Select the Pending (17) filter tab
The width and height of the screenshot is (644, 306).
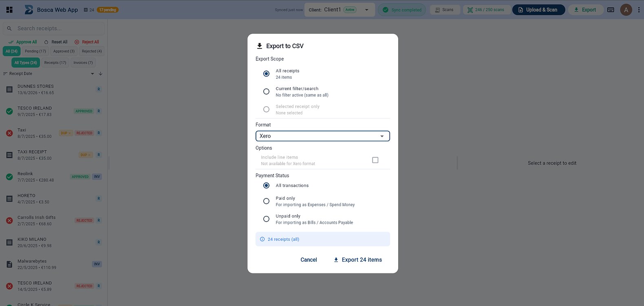[x=35, y=51]
